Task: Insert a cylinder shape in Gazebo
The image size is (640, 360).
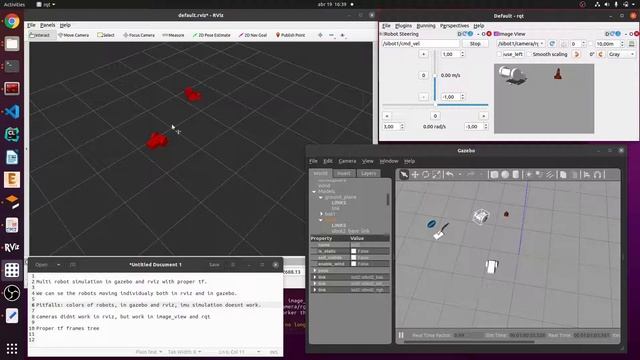Action: 516,175
